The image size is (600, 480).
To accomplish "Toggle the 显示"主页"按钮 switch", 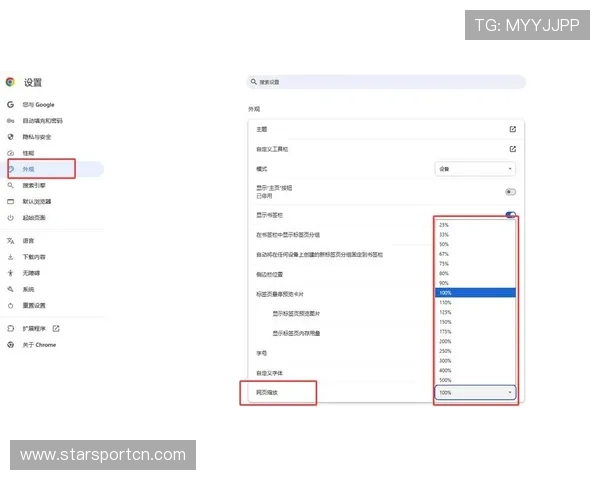I will [511, 191].
